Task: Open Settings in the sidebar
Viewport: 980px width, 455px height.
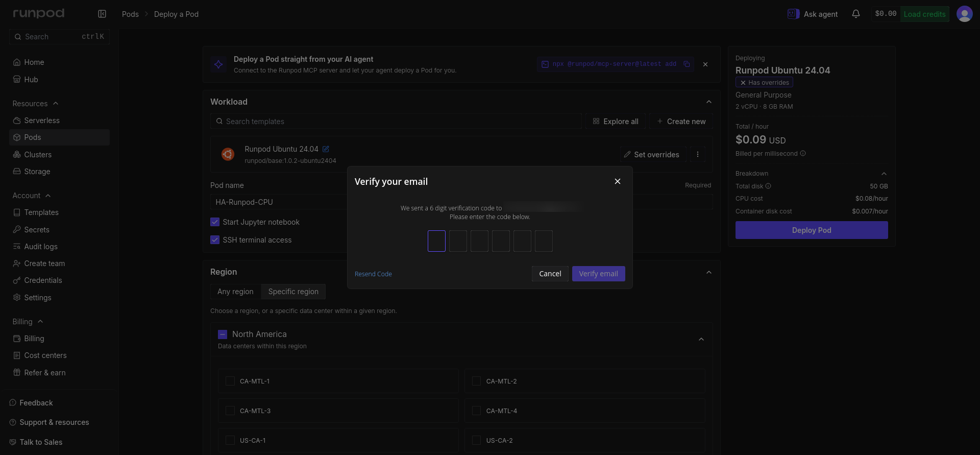Action: click(59, 298)
